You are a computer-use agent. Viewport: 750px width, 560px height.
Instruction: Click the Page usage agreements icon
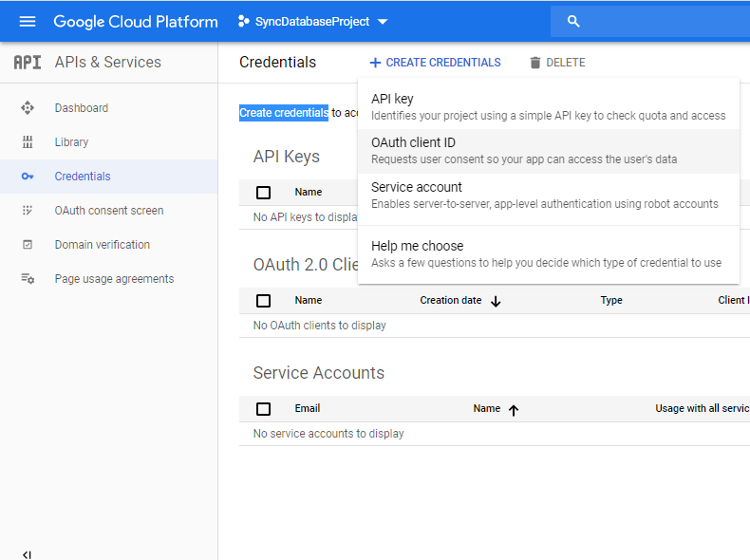click(28, 279)
